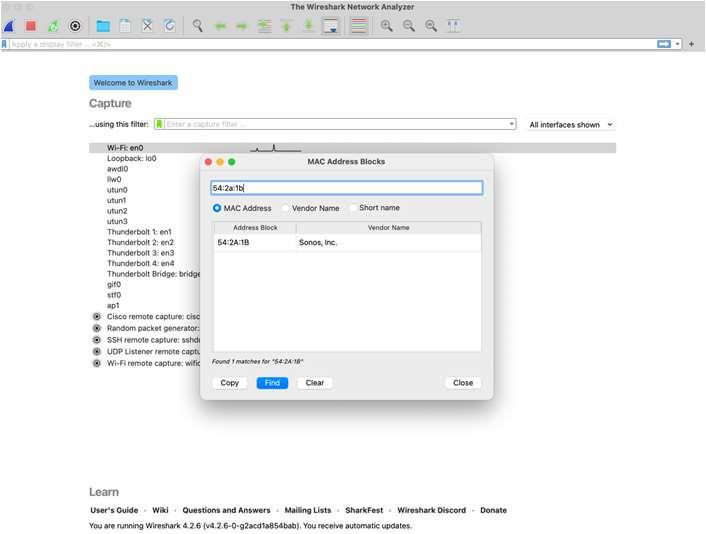The height and width of the screenshot is (534, 706).
Task: Reset text to normal size icon
Action: 431,26
